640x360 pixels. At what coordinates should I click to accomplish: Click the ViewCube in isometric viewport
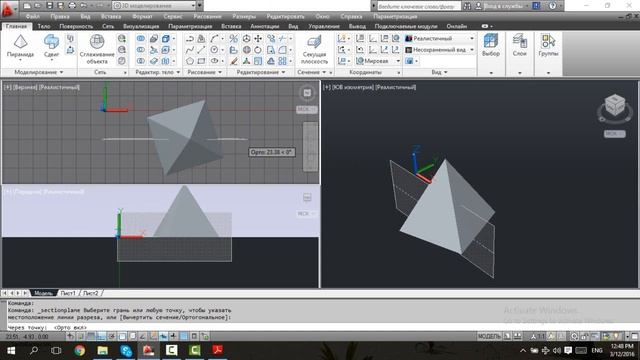coord(615,106)
